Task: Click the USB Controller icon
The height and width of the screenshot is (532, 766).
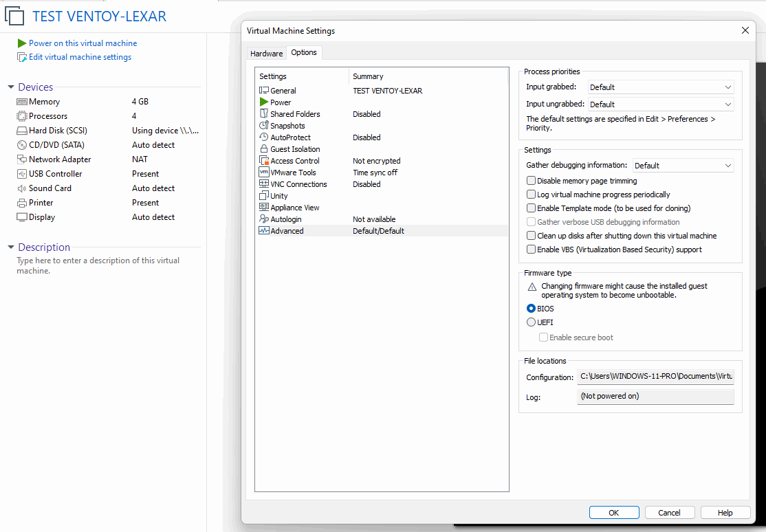Action: (x=21, y=174)
